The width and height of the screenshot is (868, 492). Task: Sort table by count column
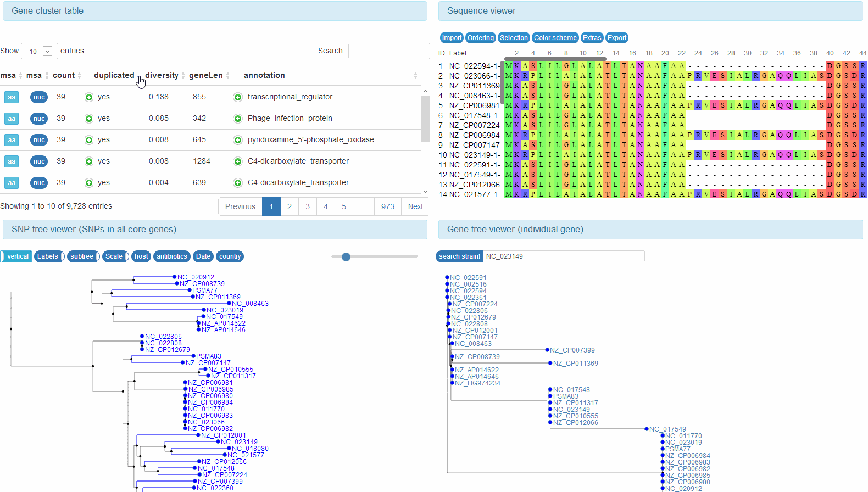tap(67, 76)
